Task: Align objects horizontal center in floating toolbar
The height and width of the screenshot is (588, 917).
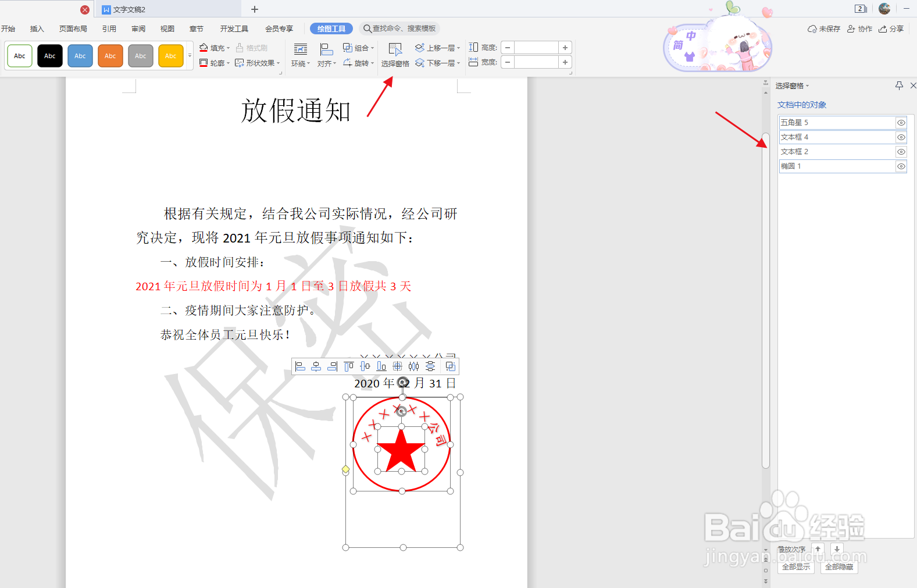Action: [316, 366]
